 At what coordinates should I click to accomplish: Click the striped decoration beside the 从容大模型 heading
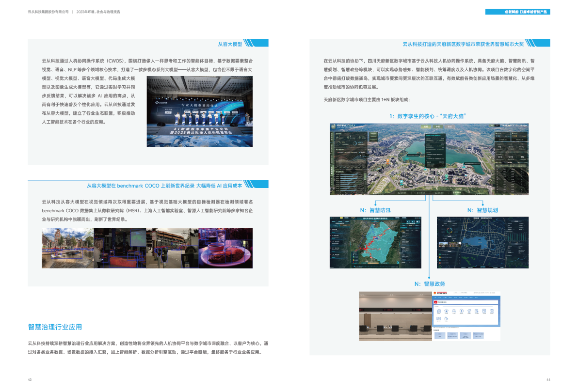point(249,44)
